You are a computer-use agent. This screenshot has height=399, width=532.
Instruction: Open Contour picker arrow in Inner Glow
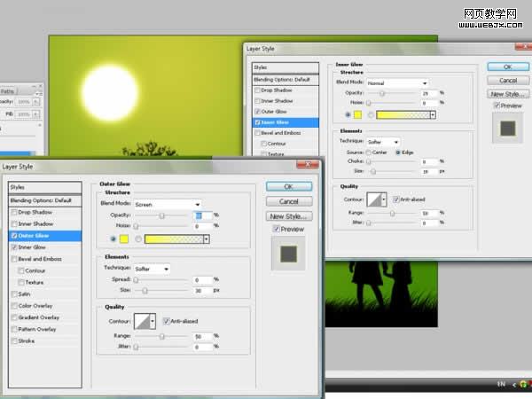384,199
